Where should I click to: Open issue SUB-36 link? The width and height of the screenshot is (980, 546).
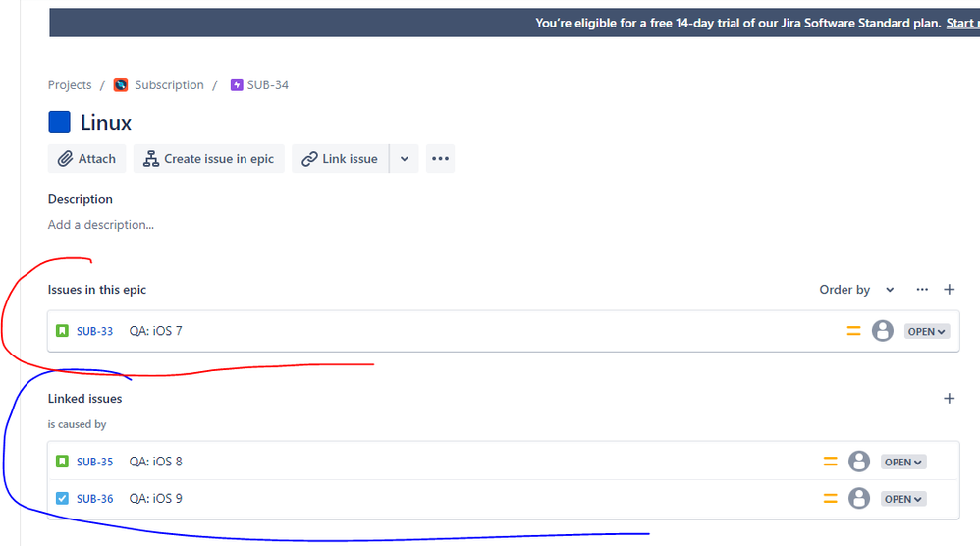click(94, 499)
